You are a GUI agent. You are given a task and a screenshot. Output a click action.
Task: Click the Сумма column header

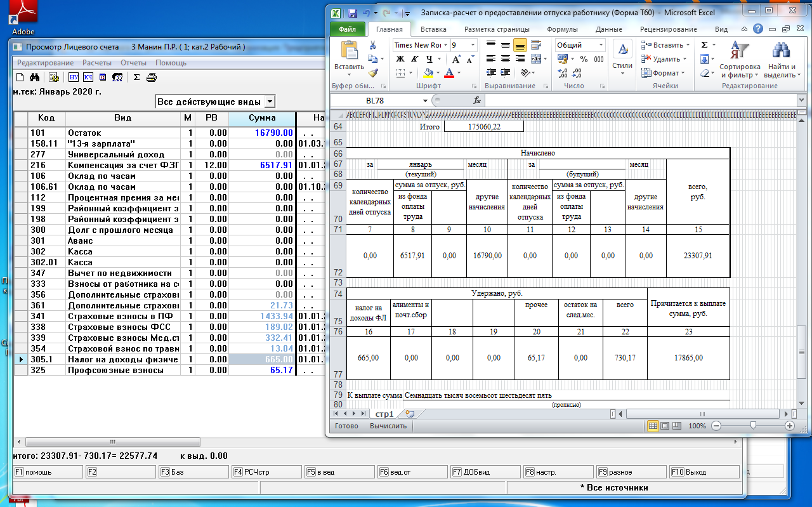pos(262,117)
